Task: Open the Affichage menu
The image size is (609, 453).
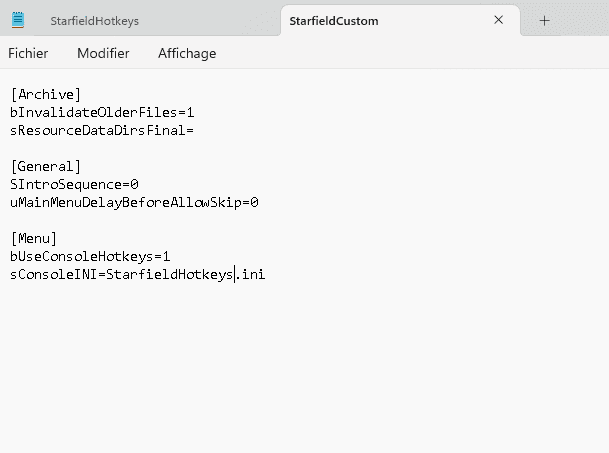Action: pyautogui.click(x=187, y=53)
